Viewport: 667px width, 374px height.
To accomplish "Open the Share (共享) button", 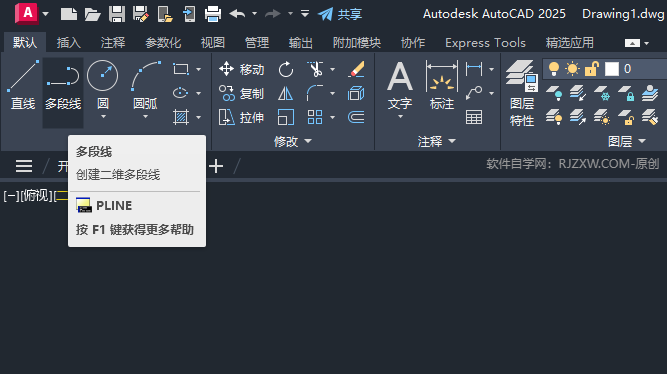I will click(339, 14).
